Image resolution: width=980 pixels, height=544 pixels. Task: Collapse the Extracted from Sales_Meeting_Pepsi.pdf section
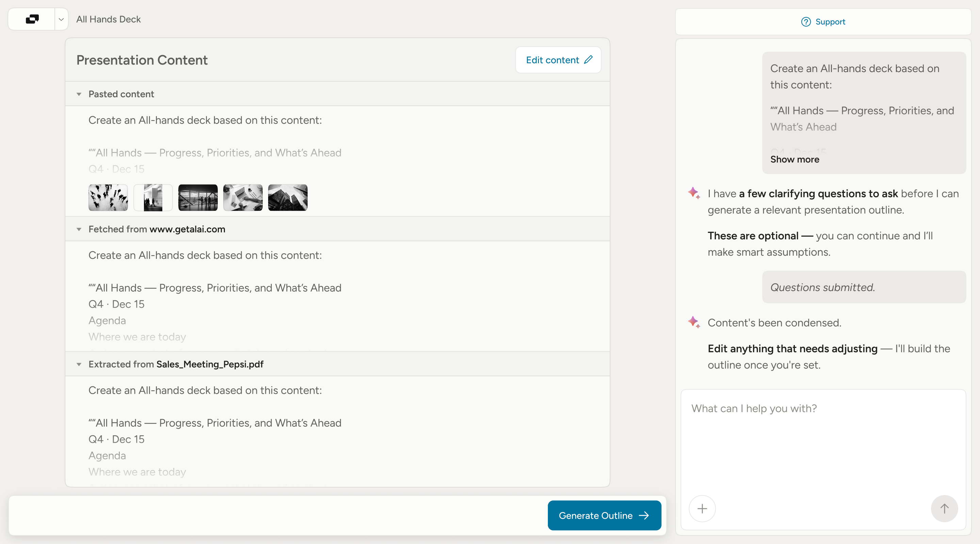click(x=79, y=364)
